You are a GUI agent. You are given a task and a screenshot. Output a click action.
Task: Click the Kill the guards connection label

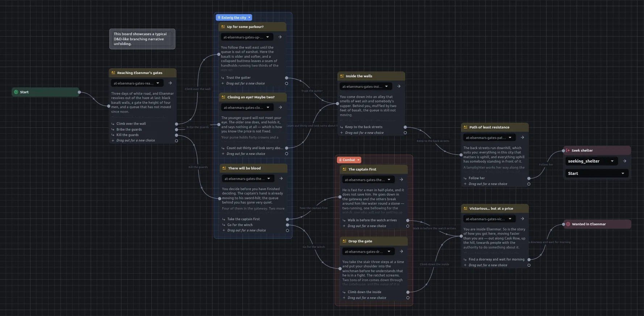(198, 167)
